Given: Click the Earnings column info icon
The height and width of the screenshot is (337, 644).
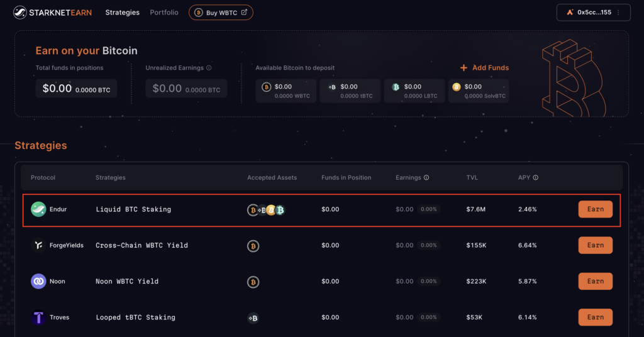Looking at the screenshot, I should (x=426, y=178).
